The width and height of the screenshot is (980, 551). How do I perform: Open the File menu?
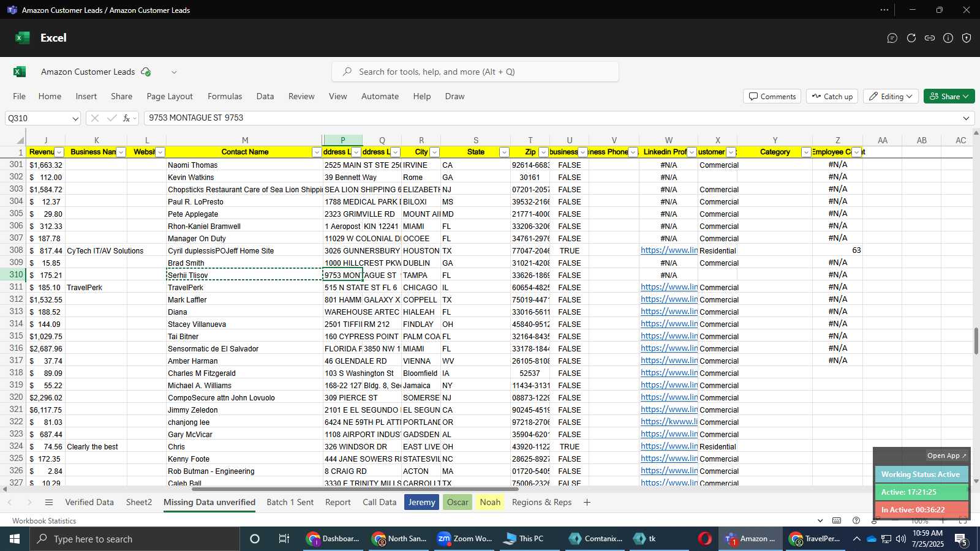click(x=20, y=96)
